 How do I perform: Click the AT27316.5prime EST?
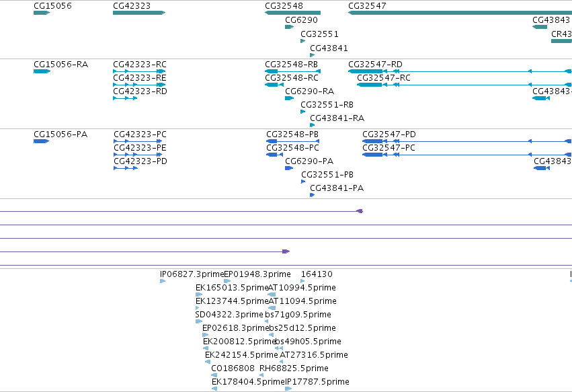(281, 362)
